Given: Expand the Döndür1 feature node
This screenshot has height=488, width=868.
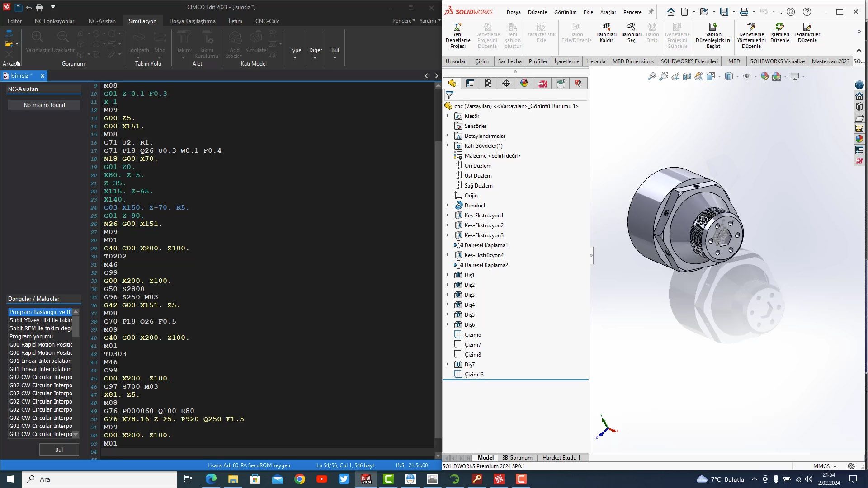Looking at the screenshot, I should [x=448, y=205].
